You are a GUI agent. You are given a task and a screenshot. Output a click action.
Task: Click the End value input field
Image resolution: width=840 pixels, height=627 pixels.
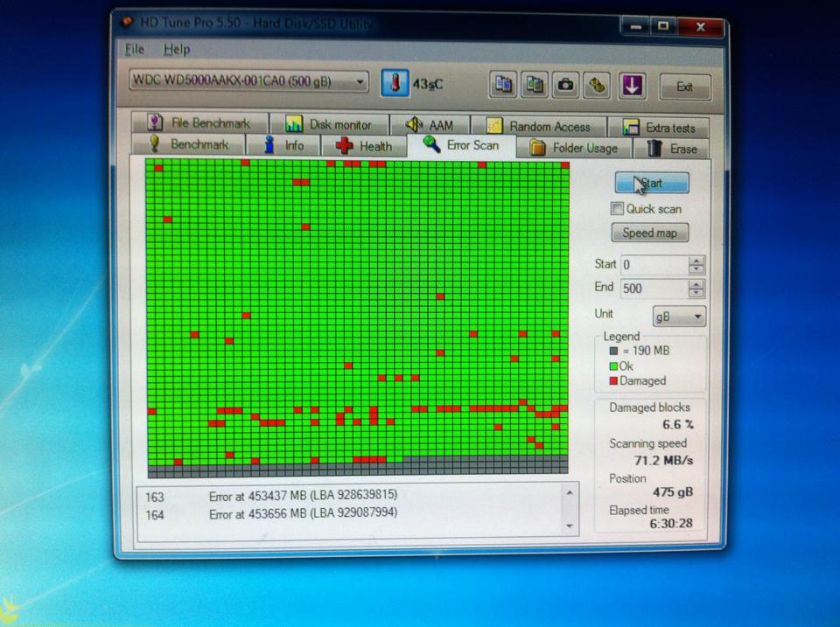[654, 289]
